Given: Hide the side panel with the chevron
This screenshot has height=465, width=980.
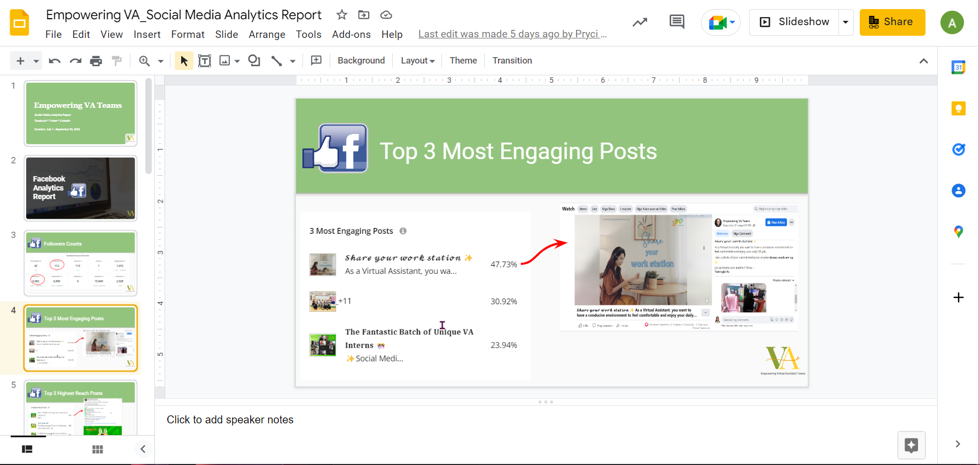Looking at the screenshot, I should [958, 444].
